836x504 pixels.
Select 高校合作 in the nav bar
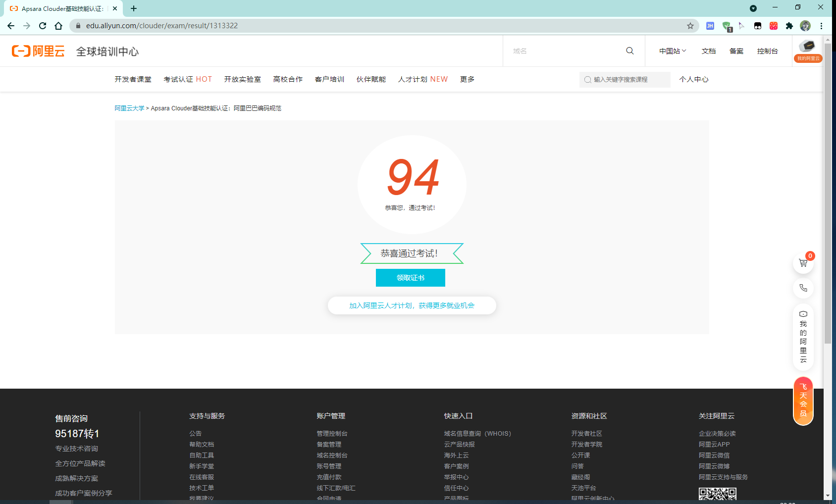tap(288, 79)
